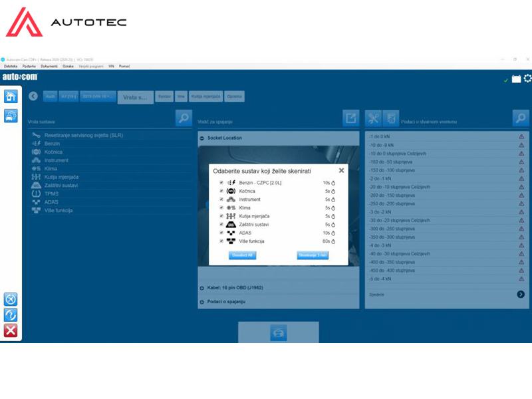Open the Postavke menu
532x399 pixels.
pos(29,66)
